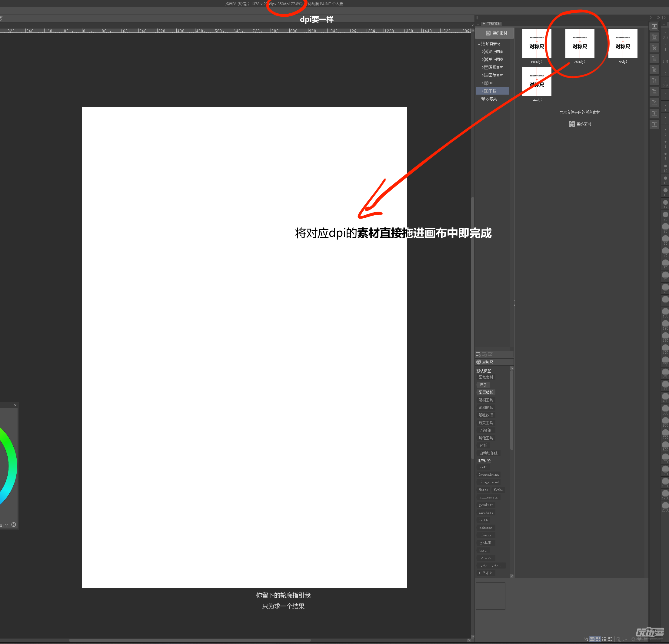Expand the 图像素材 folder
This screenshot has height=644, width=669.
pyautogui.click(x=483, y=75)
